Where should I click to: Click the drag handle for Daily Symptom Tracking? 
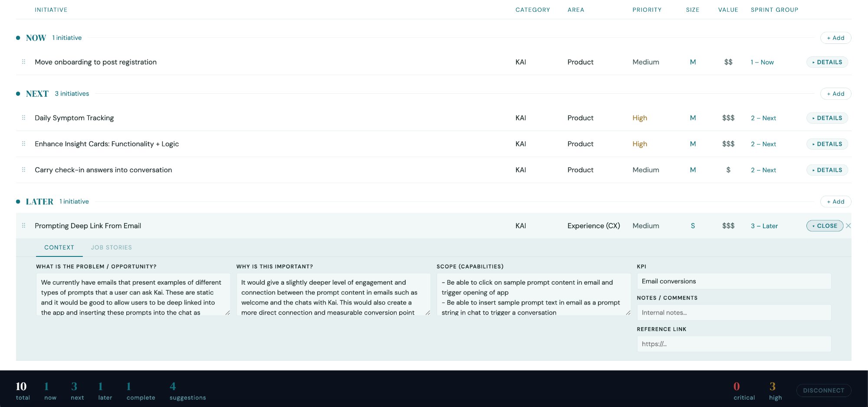click(x=24, y=118)
